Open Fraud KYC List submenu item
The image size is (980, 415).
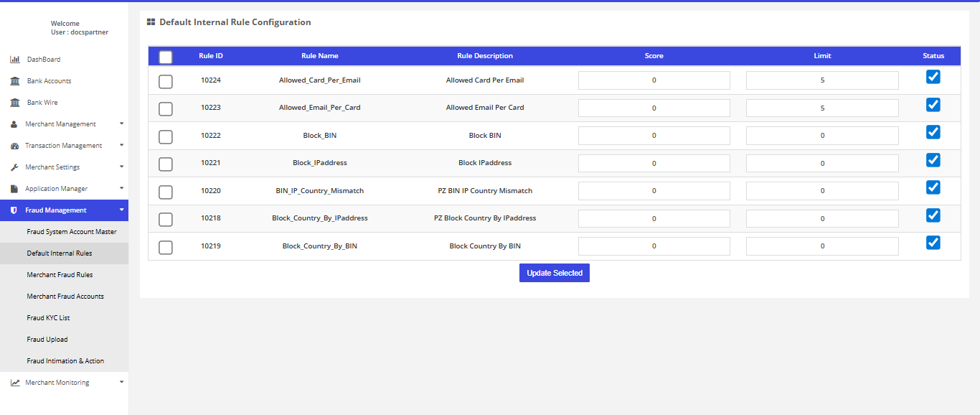pyautogui.click(x=48, y=318)
